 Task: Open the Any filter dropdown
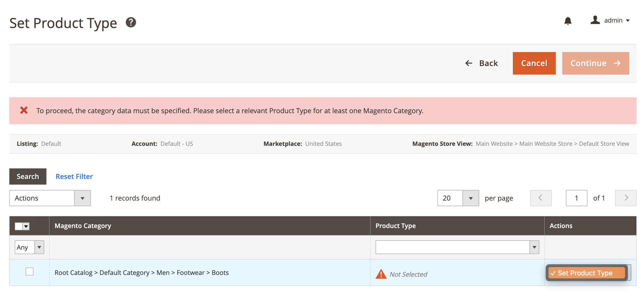pyautogui.click(x=29, y=247)
